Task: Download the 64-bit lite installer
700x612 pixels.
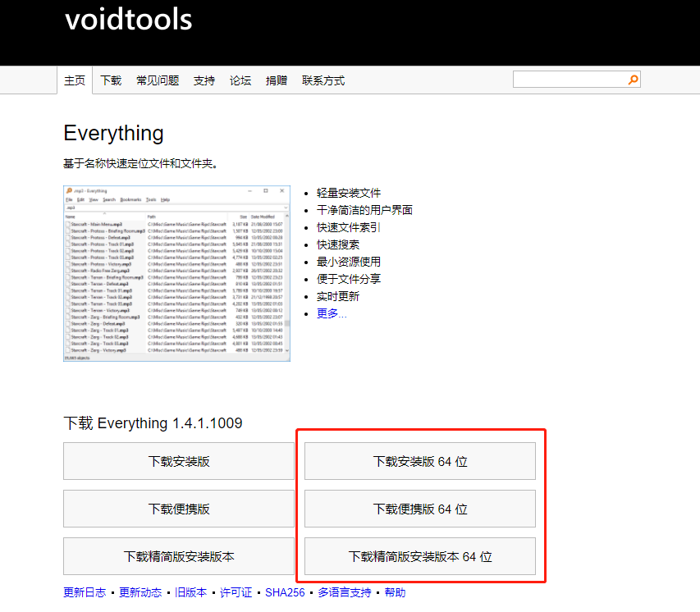Action: point(419,556)
